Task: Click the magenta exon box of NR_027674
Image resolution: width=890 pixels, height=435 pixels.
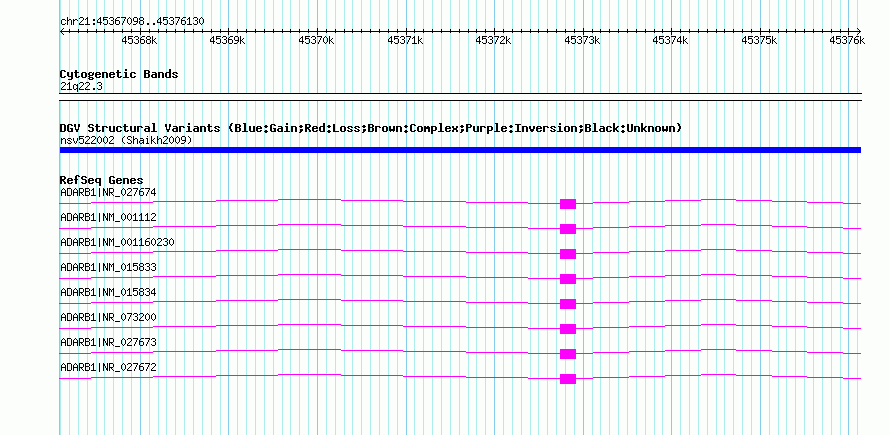Action: pyautogui.click(x=568, y=204)
